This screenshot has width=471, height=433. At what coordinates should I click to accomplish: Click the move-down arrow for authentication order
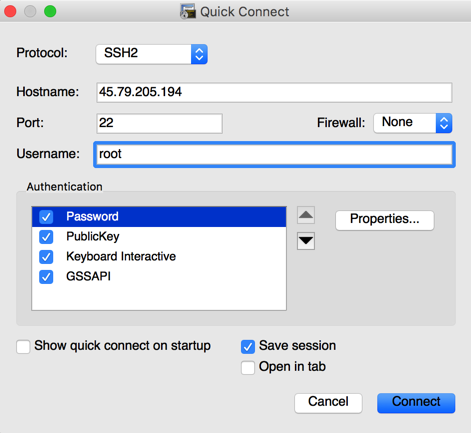(306, 241)
